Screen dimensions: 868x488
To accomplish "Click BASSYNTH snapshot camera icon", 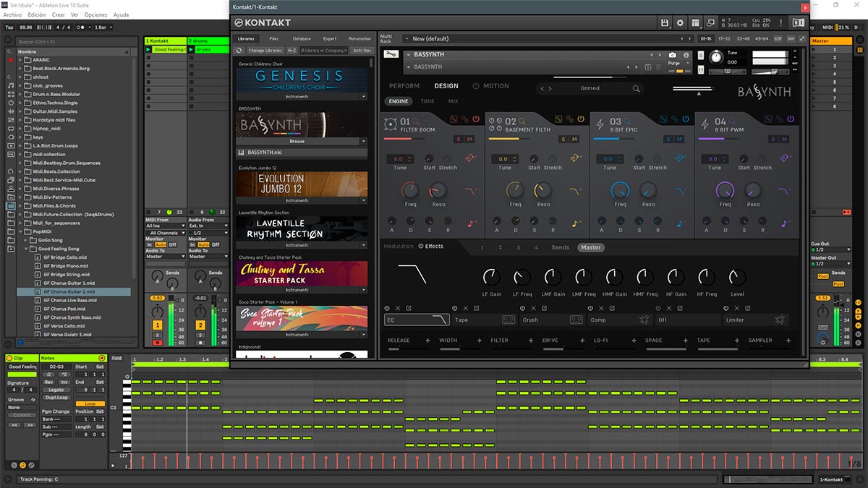I will pos(672,55).
